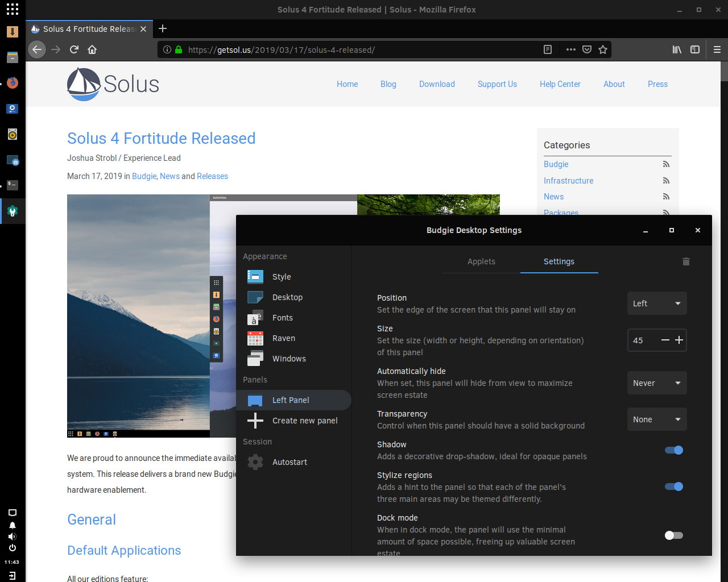The image size is (728, 582).
Task: Click the Budgie settings wrench icon in the left panel
Action: click(x=13, y=211)
